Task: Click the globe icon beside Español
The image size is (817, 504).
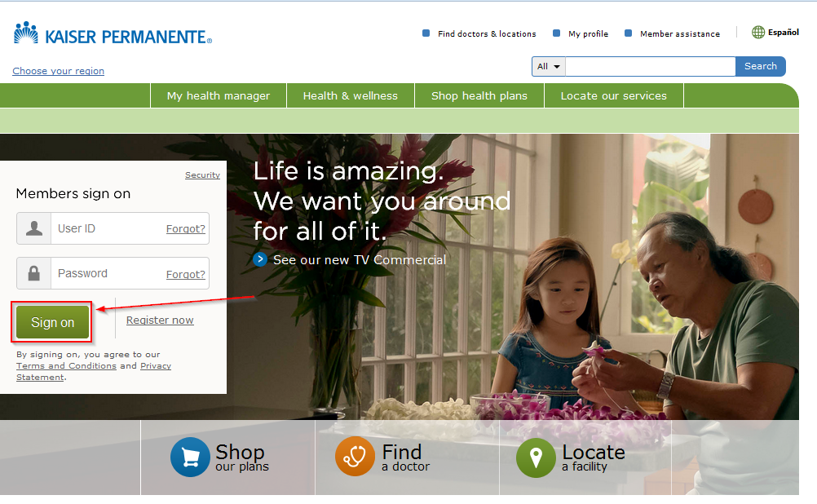Action: click(x=758, y=33)
